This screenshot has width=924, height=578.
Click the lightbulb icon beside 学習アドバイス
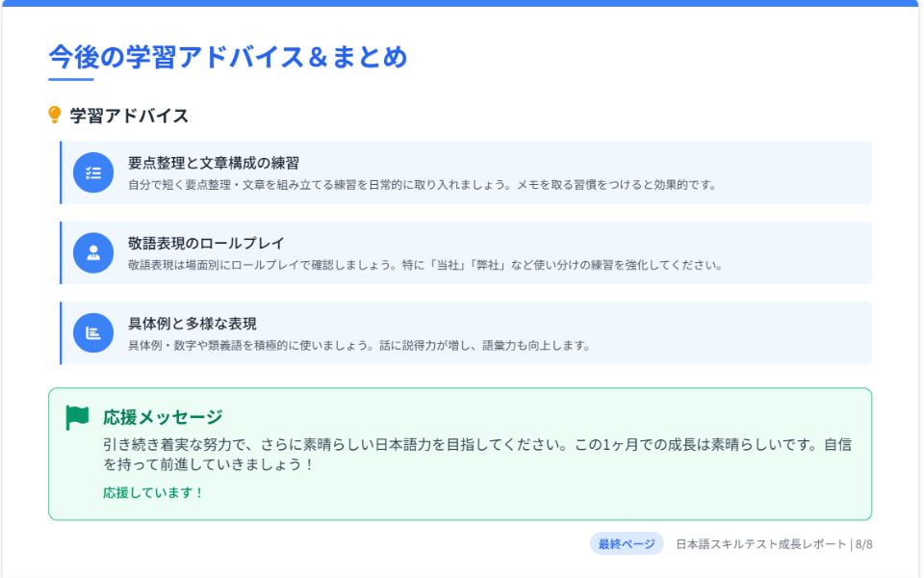click(55, 116)
